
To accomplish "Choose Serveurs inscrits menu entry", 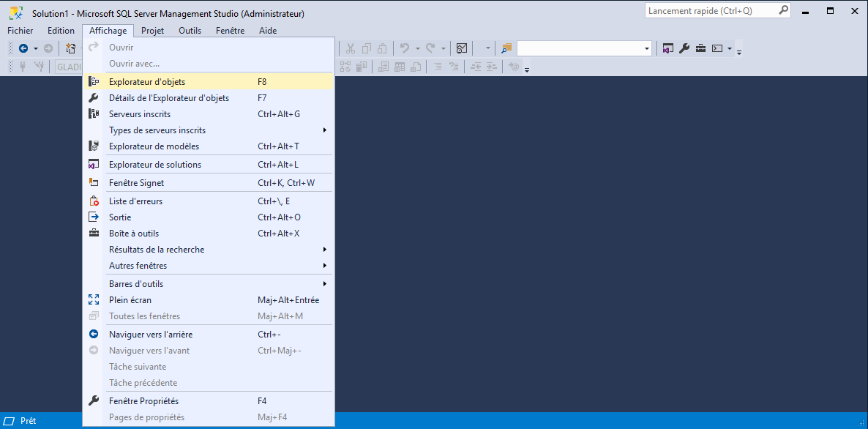I will [x=209, y=114].
